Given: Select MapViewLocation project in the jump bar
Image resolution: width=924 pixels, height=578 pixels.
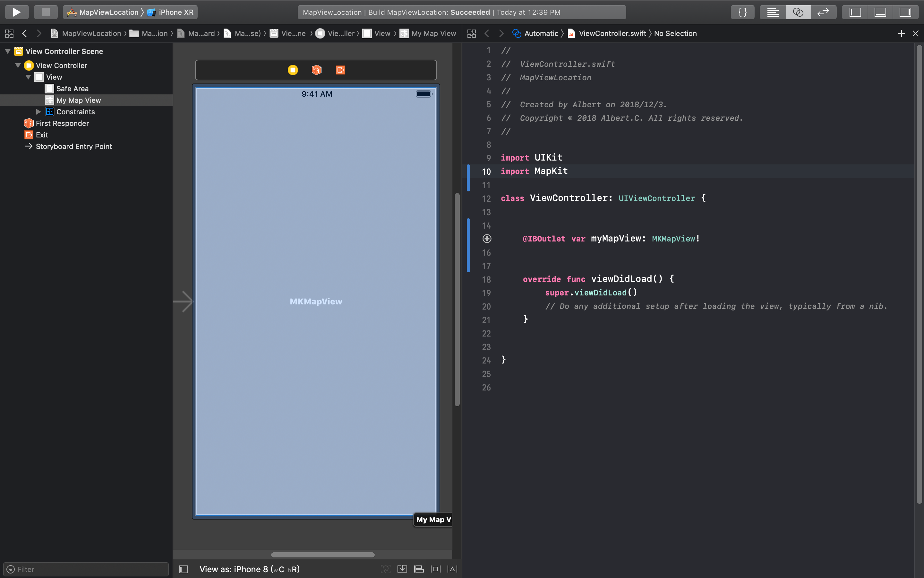Looking at the screenshot, I should click(x=86, y=34).
